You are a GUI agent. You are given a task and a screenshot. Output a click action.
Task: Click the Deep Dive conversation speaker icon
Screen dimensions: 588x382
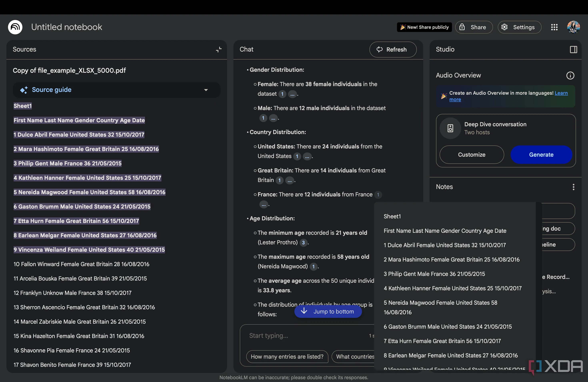tap(450, 128)
